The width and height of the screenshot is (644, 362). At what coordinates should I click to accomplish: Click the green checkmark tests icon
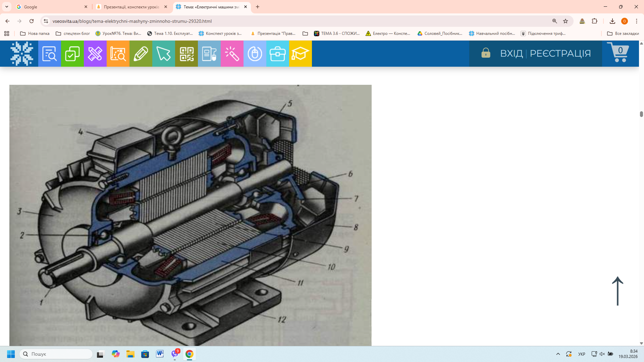coord(72,54)
